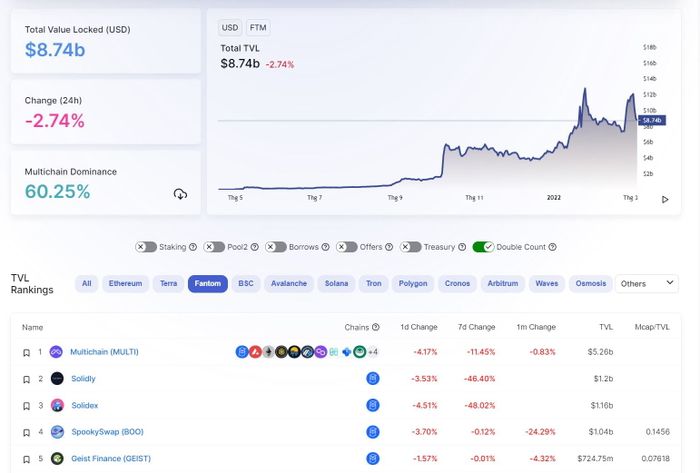700x473 pixels.
Task: Open the Geist Finance (GEIST) link
Action: [x=111, y=459]
